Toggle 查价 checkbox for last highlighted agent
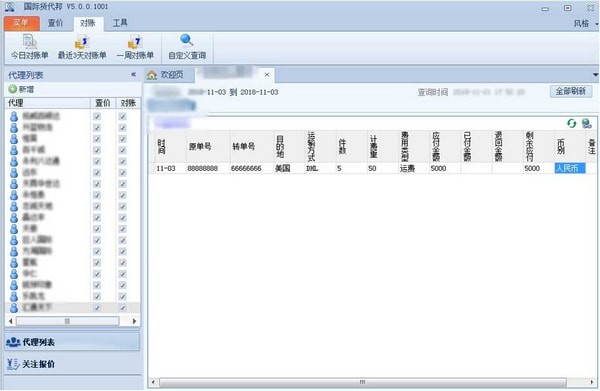 click(x=97, y=307)
